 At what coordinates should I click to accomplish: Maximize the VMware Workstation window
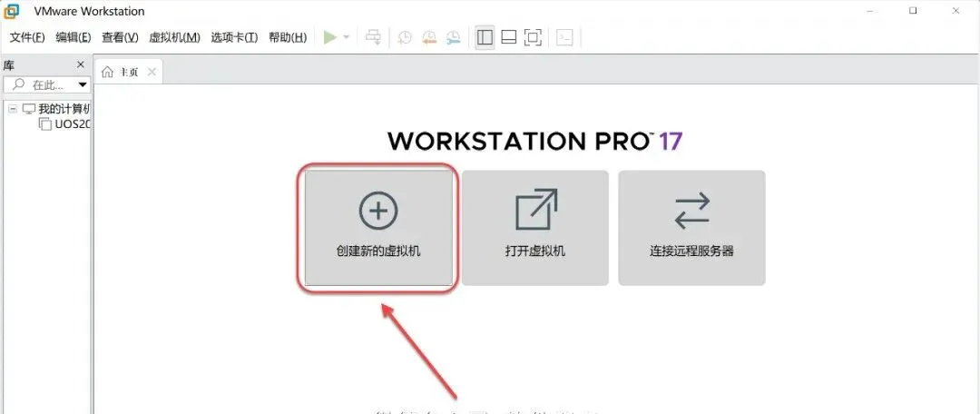tap(913, 11)
